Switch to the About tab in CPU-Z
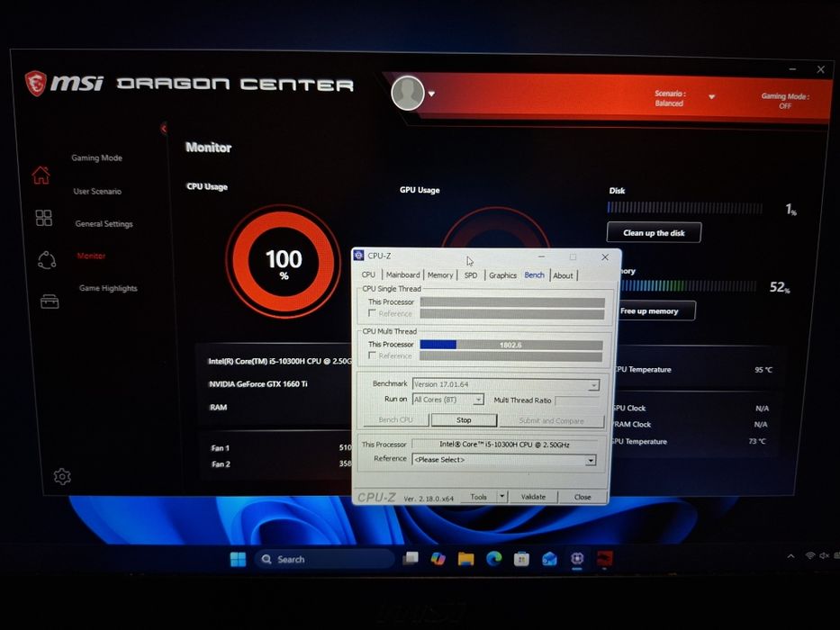 point(563,275)
